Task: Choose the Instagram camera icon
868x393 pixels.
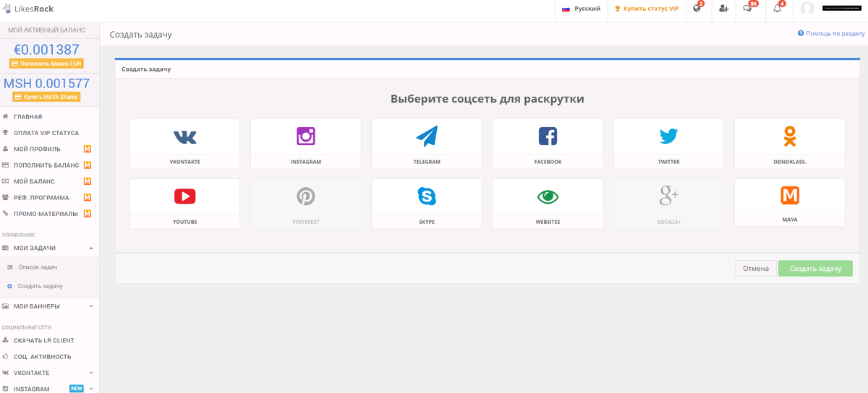Action: point(306,136)
